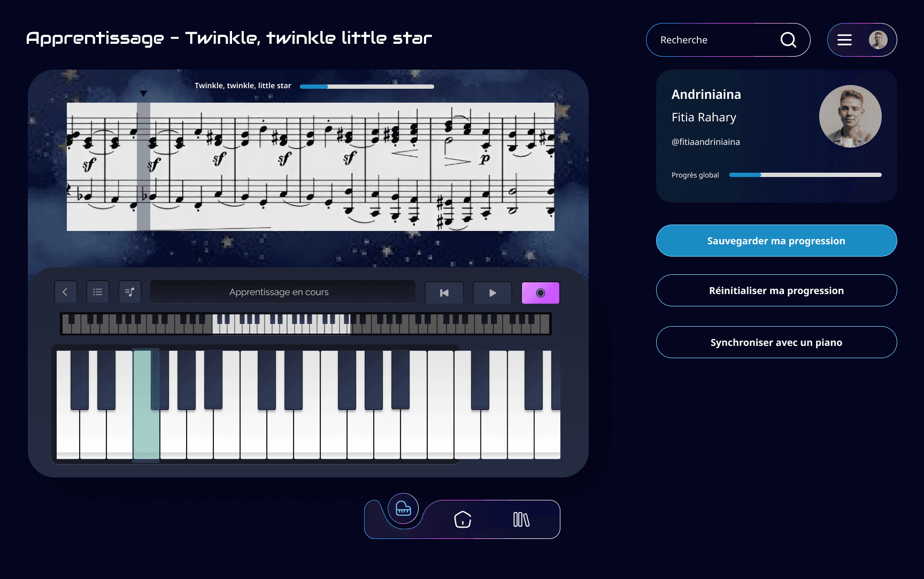Open the hamburger menu

click(x=844, y=40)
